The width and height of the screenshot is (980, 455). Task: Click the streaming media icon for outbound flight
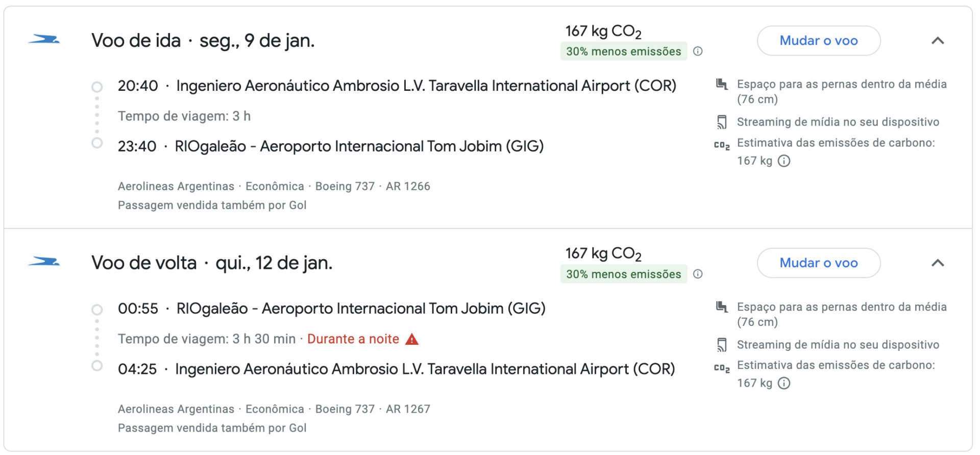pos(722,122)
